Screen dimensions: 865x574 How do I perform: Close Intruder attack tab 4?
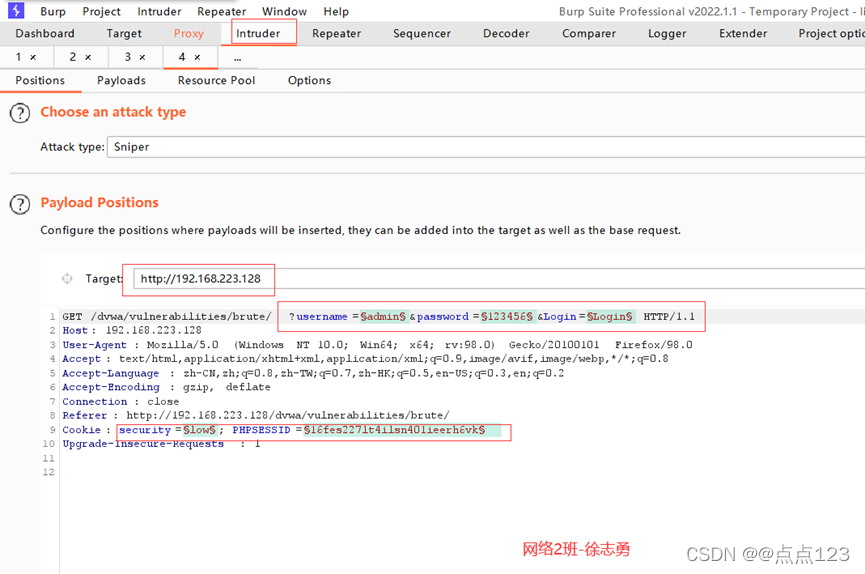pyautogui.click(x=197, y=58)
